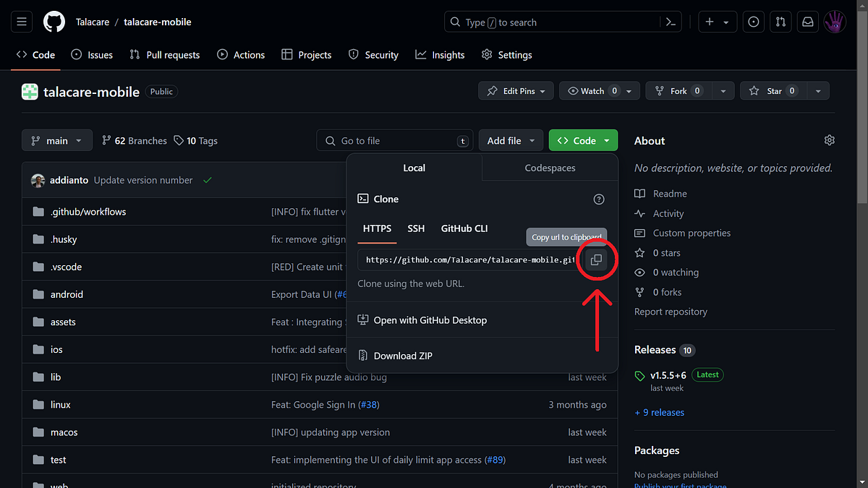
Task: Open the notifications inbox
Action: (807, 22)
